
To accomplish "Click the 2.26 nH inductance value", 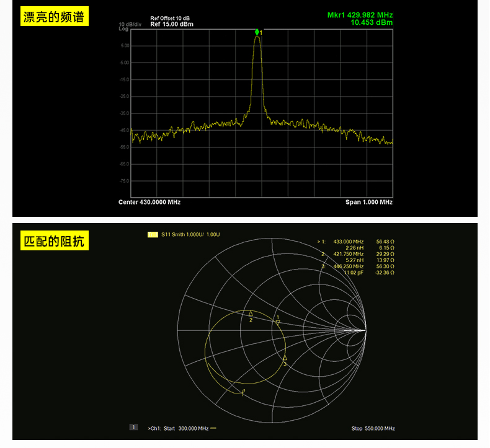I will [x=355, y=248].
